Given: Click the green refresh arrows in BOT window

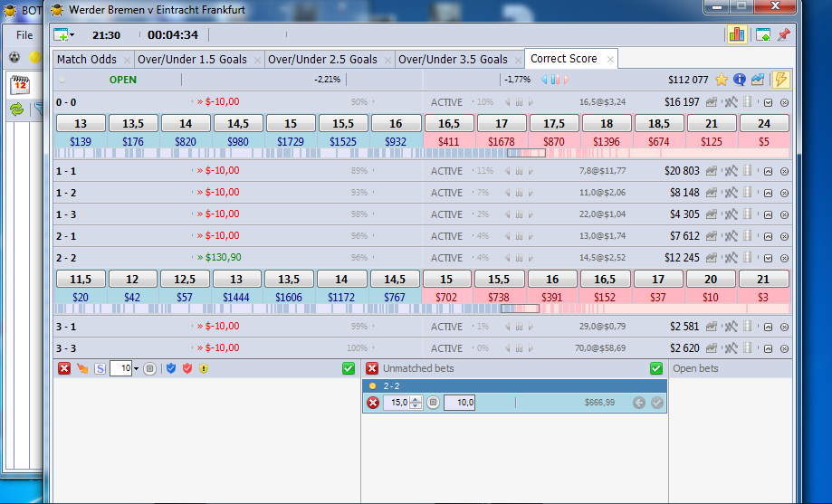Looking at the screenshot, I should point(16,109).
